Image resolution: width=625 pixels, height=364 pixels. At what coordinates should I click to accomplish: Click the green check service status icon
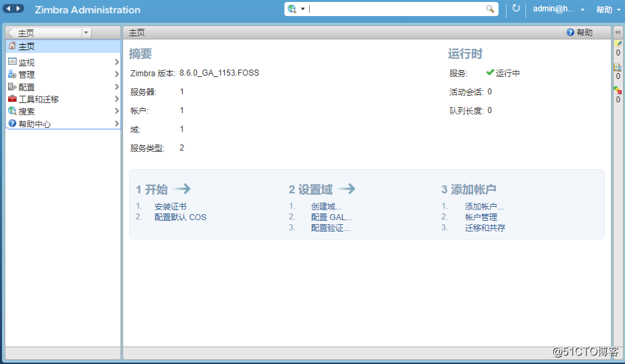(490, 72)
